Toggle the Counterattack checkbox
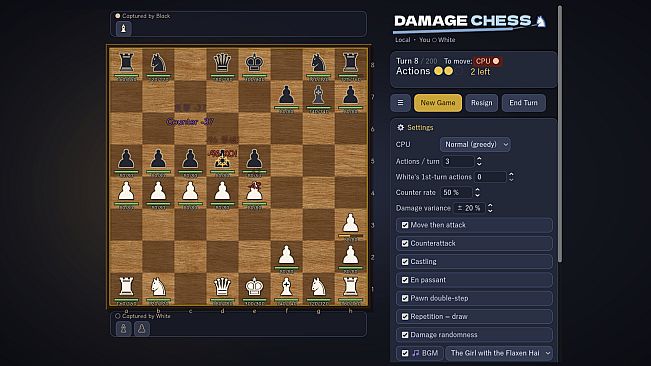Image resolution: width=651 pixels, height=366 pixels. click(405, 243)
